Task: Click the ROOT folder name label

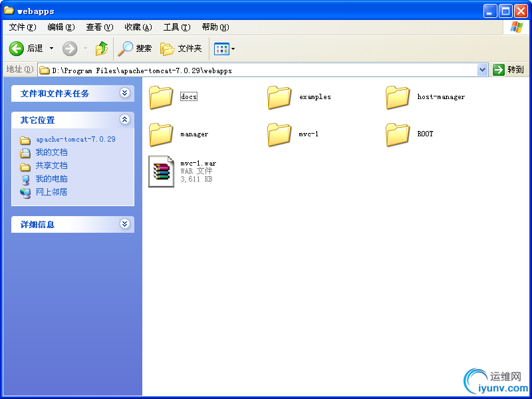Action: coord(425,134)
